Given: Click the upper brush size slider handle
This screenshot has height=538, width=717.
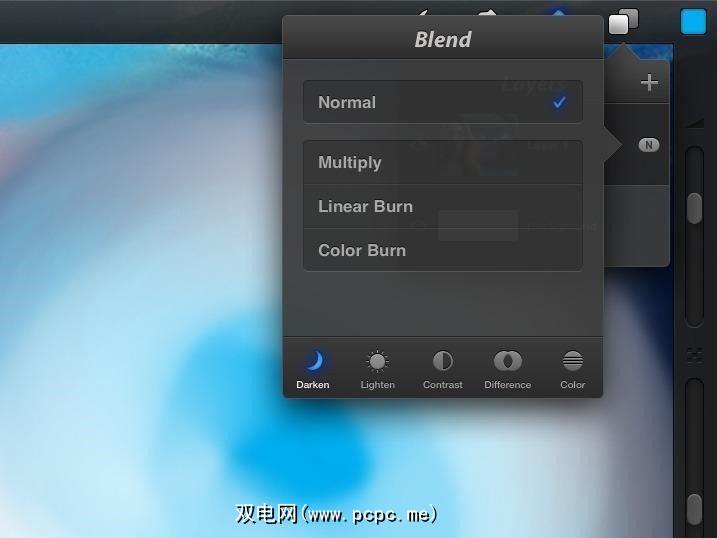Looking at the screenshot, I should pos(694,208).
